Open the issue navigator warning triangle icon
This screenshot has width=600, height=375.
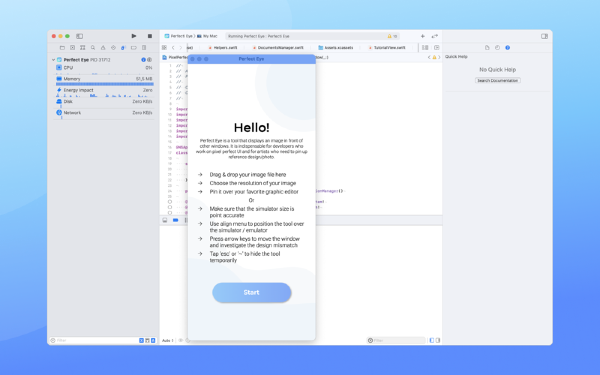[103, 48]
